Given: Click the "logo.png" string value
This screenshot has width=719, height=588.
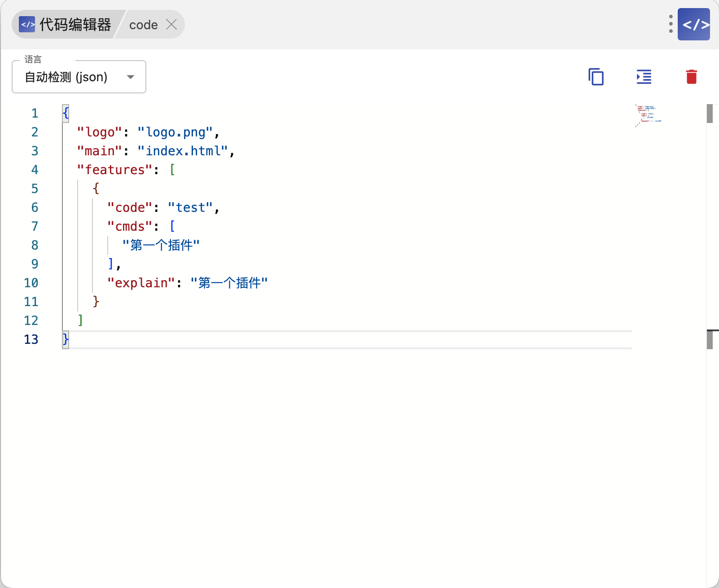Looking at the screenshot, I should (175, 132).
